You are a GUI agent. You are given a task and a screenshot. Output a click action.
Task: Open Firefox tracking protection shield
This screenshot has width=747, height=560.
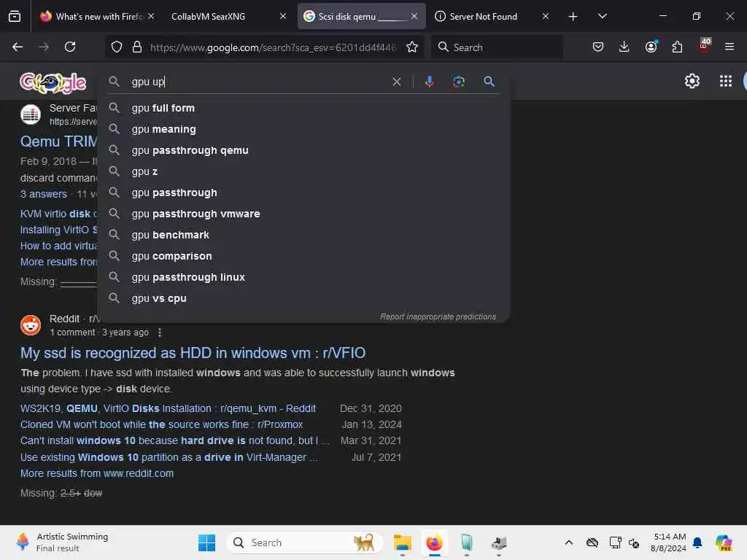pos(117,47)
